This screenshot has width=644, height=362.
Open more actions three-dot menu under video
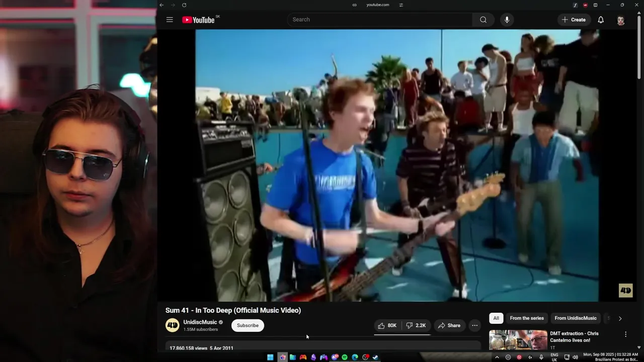coord(474,325)
